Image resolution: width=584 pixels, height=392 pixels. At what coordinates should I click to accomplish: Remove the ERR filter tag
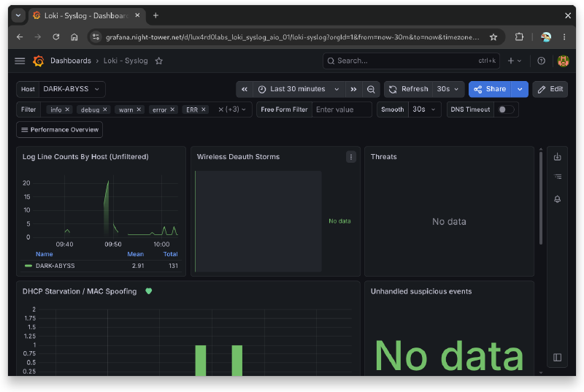pyautogui.click(x=204, y=109)
